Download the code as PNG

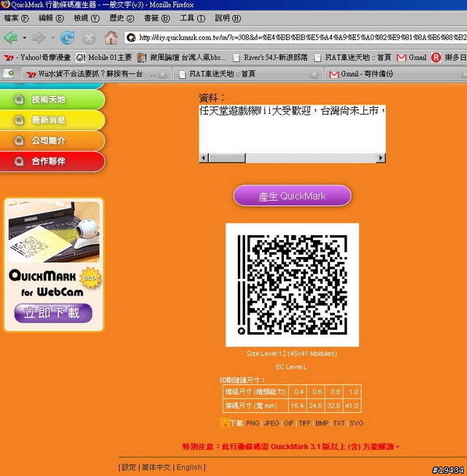pos(252,423)
